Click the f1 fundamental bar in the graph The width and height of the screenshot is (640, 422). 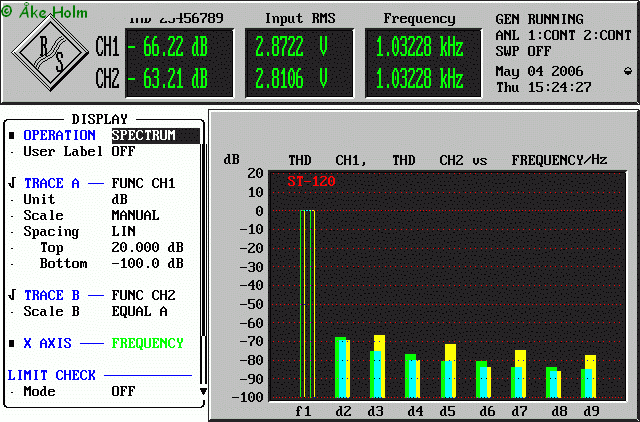[307, 304]
